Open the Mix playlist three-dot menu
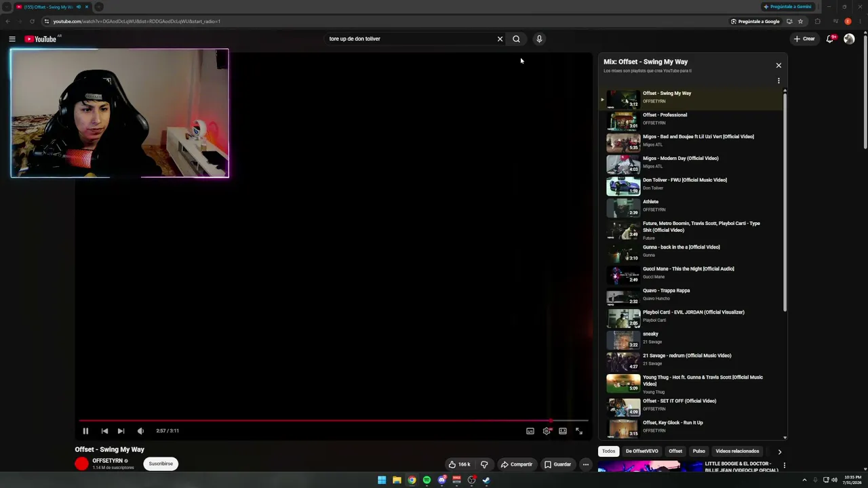 pos(778,81)
